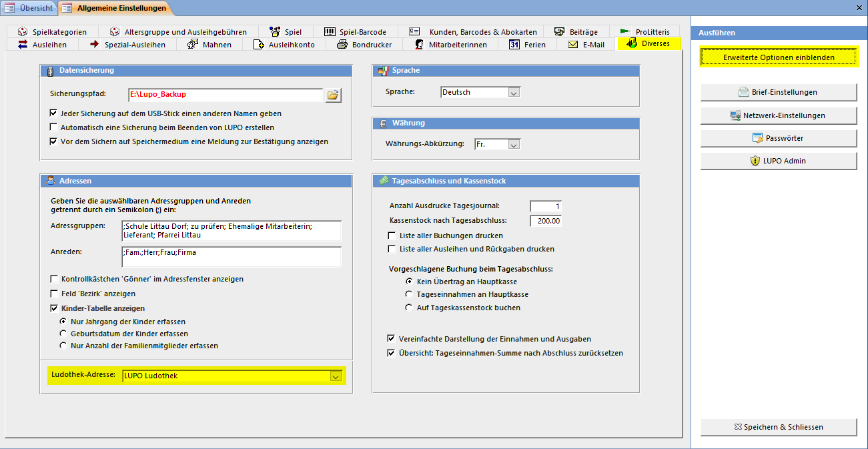This screenshot has width=868, height=449.
Task: Click the Mahnen tab icon
Action: coord(193,45)
